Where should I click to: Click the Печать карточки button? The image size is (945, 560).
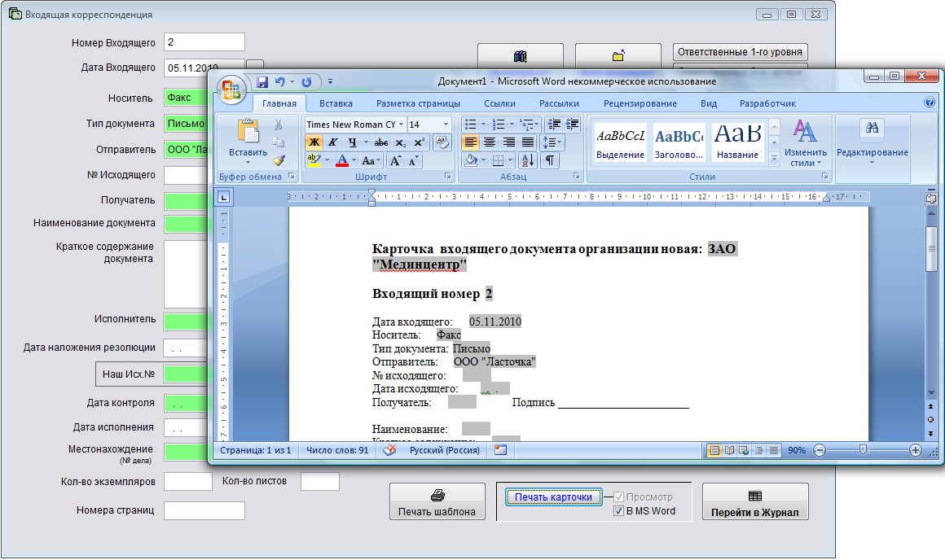[x=553, y=497]
